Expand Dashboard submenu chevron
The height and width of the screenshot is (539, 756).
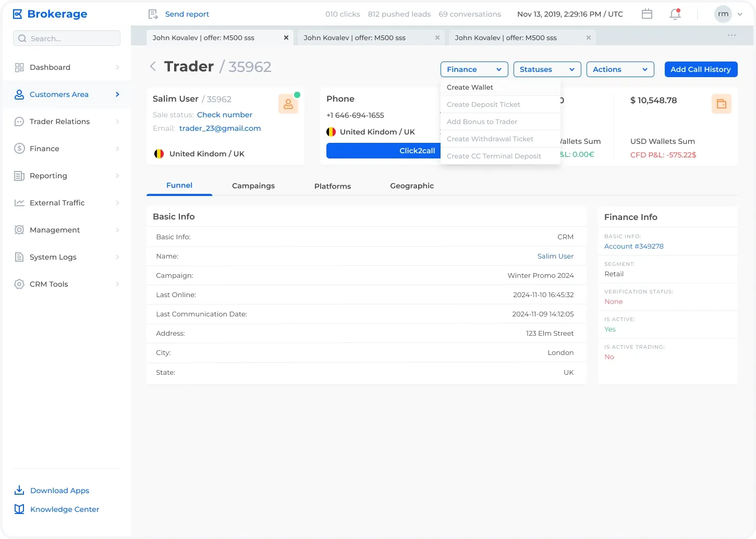click(117, 67)
